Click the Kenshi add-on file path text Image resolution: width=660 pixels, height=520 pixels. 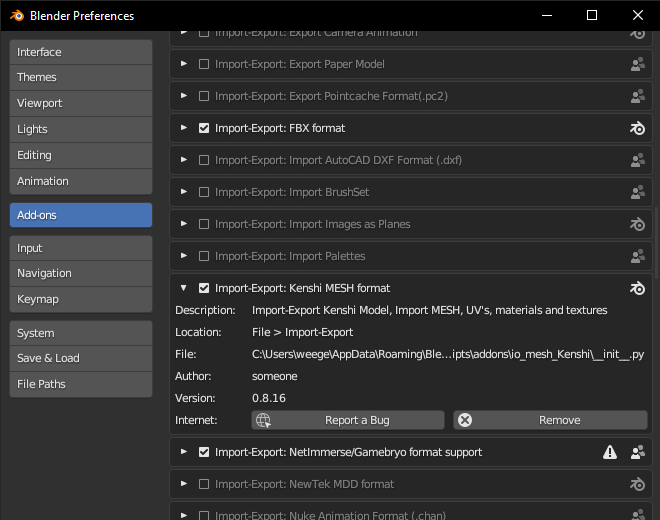tap(448, 355)
